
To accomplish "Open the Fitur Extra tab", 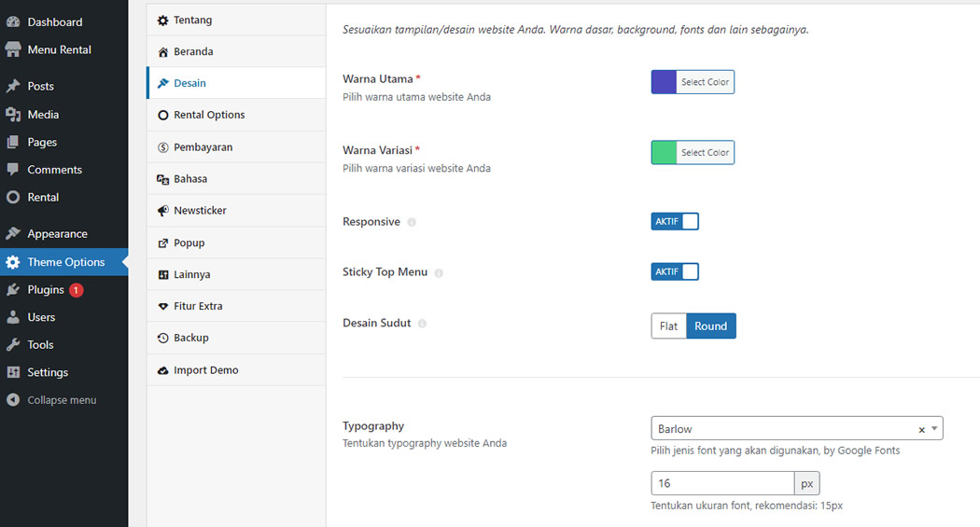I will click(236, 306).
